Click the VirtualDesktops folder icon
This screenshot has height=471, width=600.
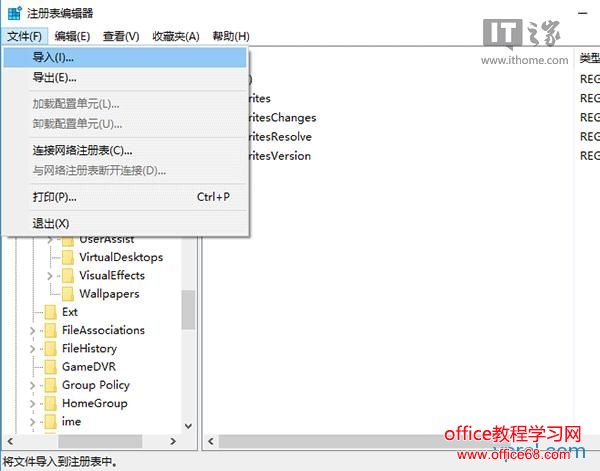point(68,257)
